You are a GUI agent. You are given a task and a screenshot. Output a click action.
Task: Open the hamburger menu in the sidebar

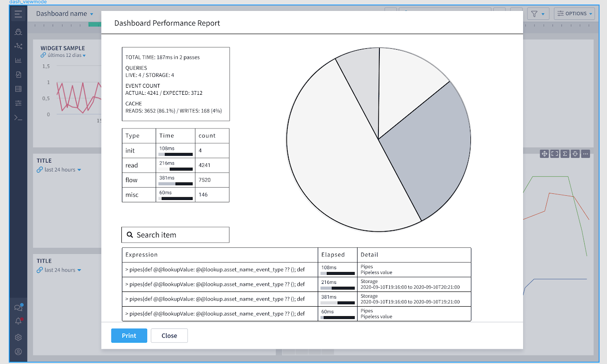pyautogui.click(x=18, y=14)
